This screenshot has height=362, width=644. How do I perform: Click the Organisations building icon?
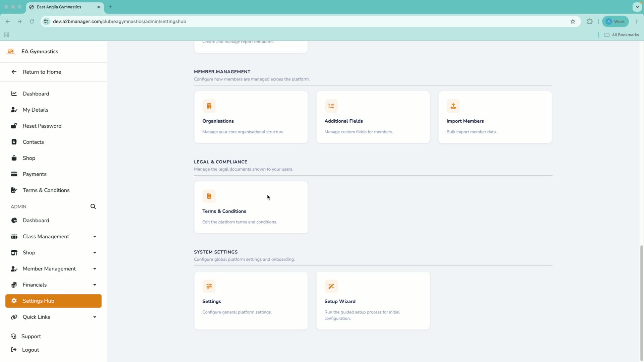[209, 106]
